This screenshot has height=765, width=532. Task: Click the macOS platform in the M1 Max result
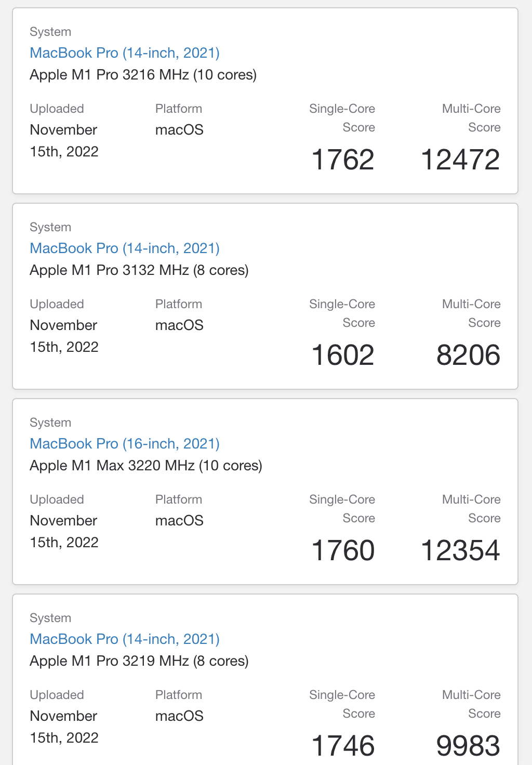pos(179,521)
